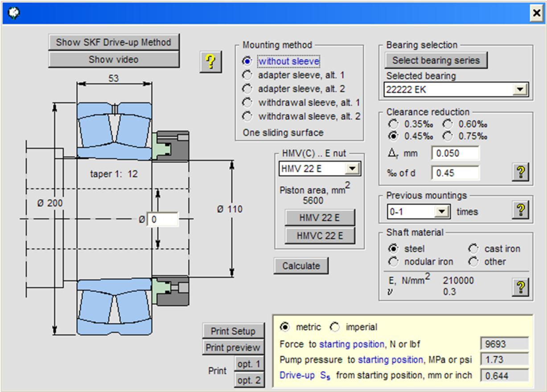The width and height of the screenshot is (547, 392).
Task: Play the Show video button
Action: point(114,59)
